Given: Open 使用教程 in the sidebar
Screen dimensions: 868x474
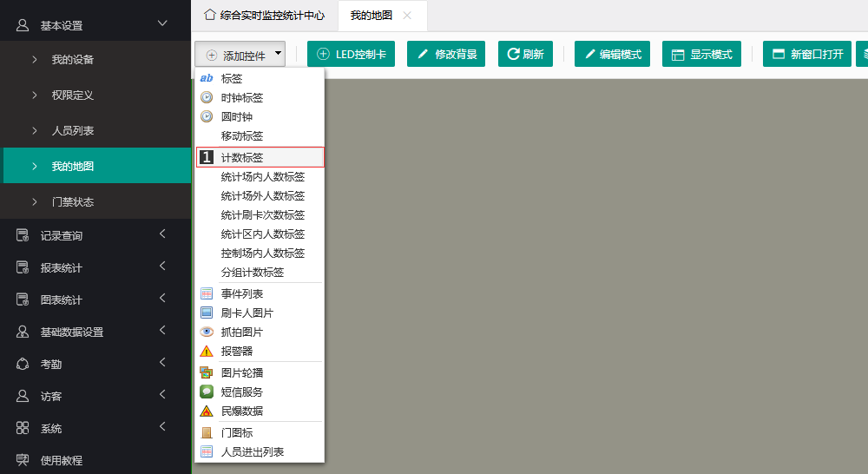Looking at the screenshot, I should [95, 459].
